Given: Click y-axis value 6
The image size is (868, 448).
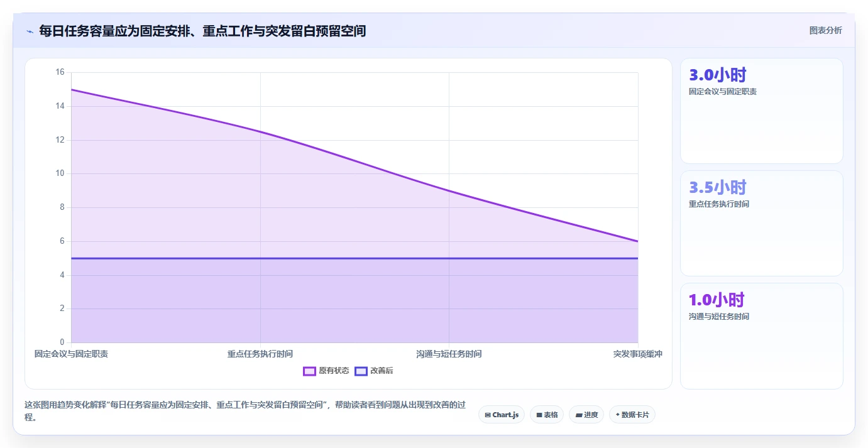Looking at the screenshot, I should [x=62, y=241].
